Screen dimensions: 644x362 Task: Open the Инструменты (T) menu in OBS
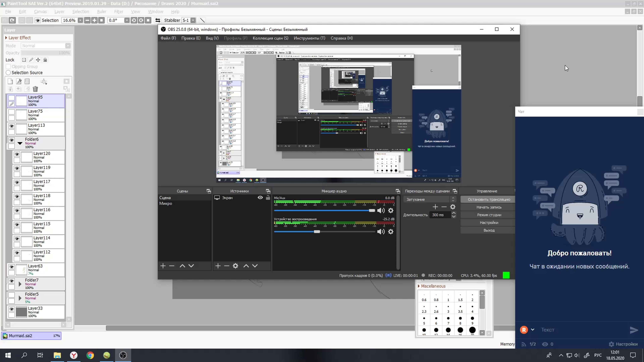[309, 38]
